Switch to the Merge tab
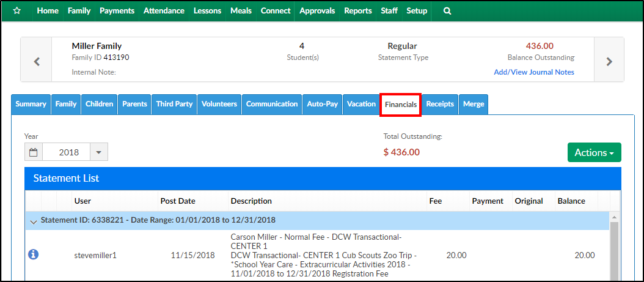The width and height of the screenshot is (644, 282). (474, 105)
